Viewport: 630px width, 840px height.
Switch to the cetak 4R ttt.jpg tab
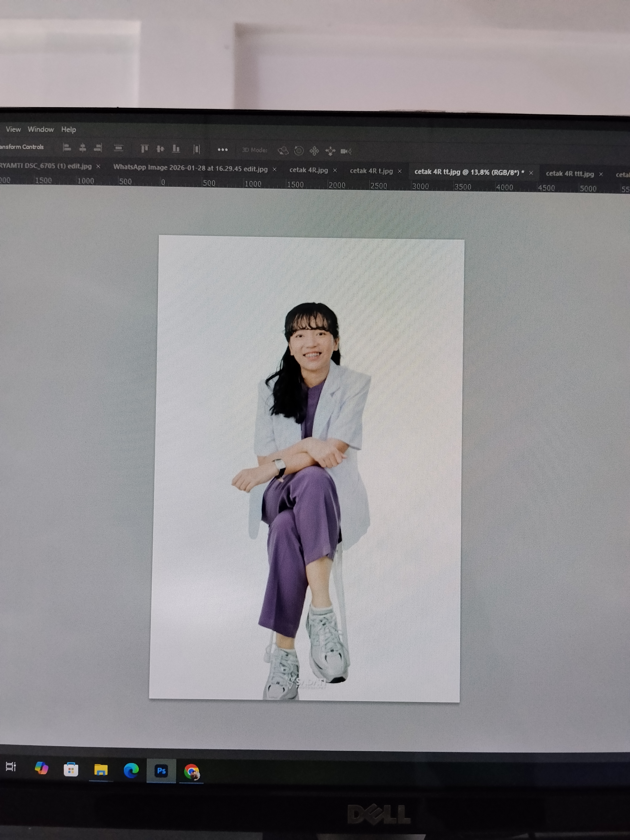(570, 173)
